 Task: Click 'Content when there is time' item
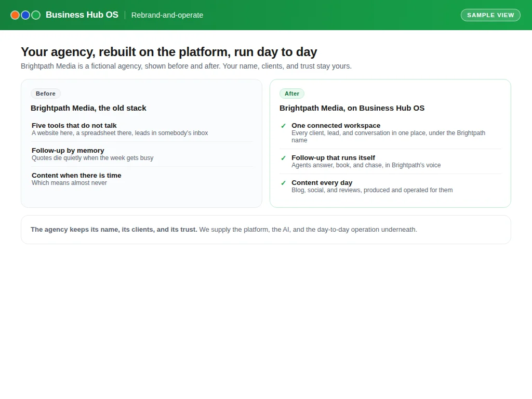[x=76, y=176]
